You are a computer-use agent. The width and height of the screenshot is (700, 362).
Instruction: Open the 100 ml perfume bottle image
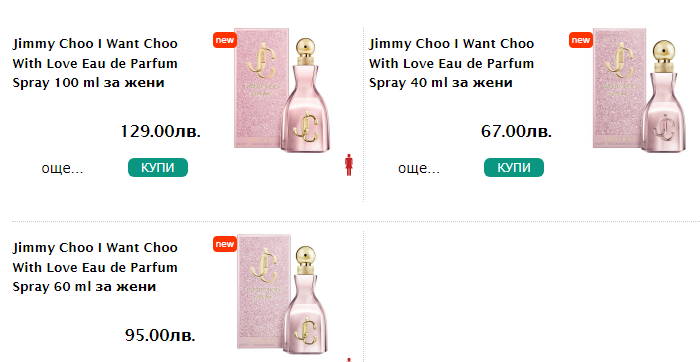coord(282,91)
